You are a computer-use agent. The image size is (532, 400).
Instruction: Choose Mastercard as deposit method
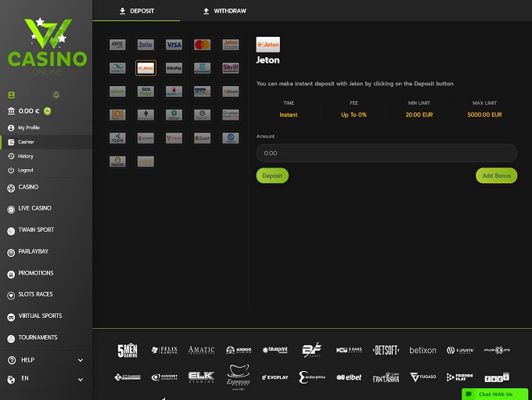(x=202, y=45)
